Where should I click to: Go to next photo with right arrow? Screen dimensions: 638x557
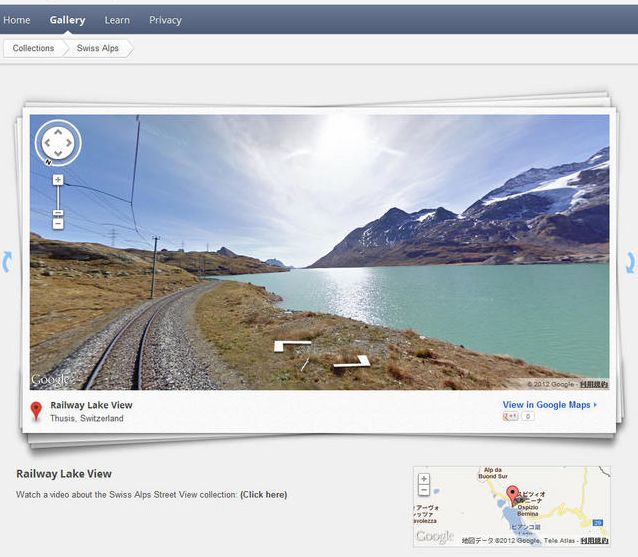coord(630,262)
